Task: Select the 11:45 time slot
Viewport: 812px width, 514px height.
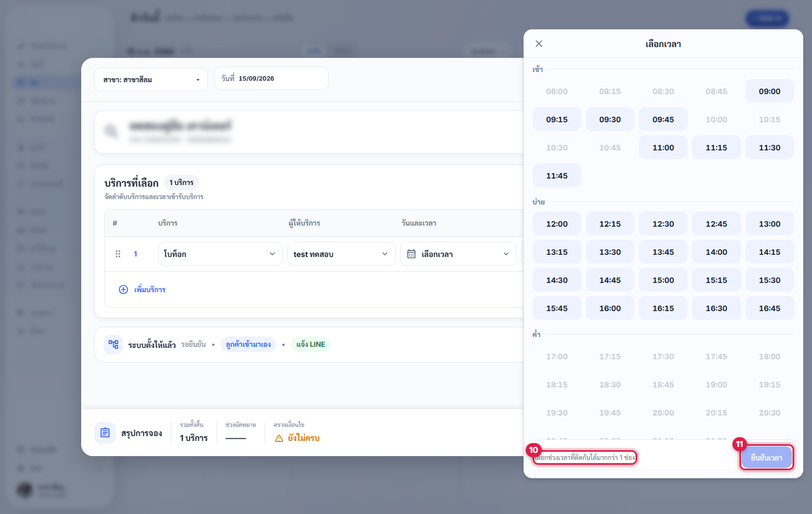Action: click(557, 176)
